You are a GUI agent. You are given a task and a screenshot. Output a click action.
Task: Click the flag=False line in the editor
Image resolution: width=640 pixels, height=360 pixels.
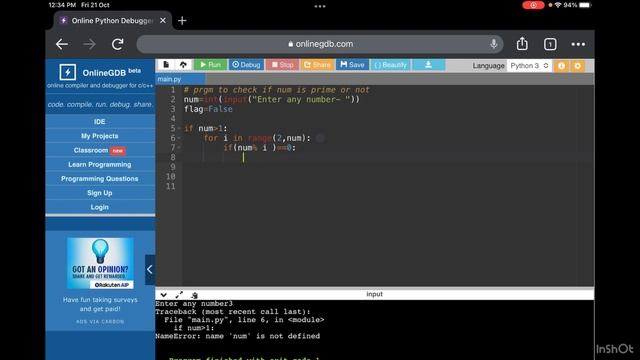[208, 109]
